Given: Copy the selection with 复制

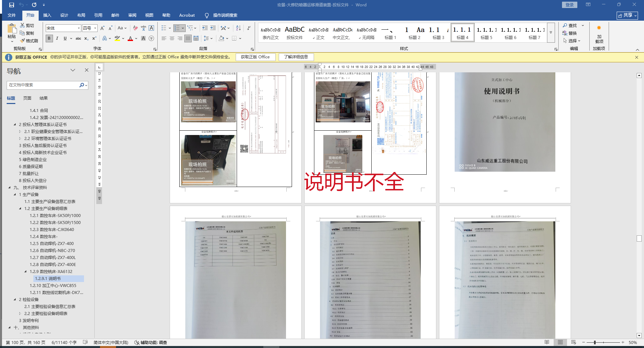Looking at the screenshot, I should (x=27, y=33).
